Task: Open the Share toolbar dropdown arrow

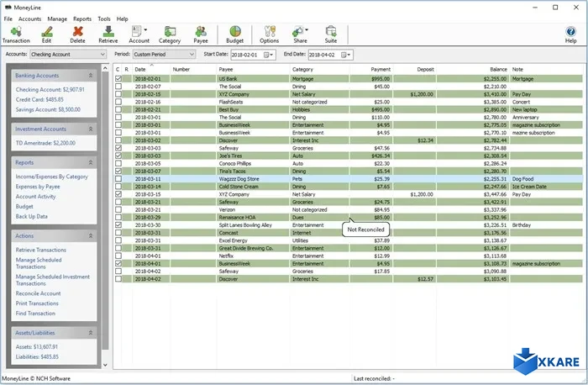Action: click(x=307, y=29)
